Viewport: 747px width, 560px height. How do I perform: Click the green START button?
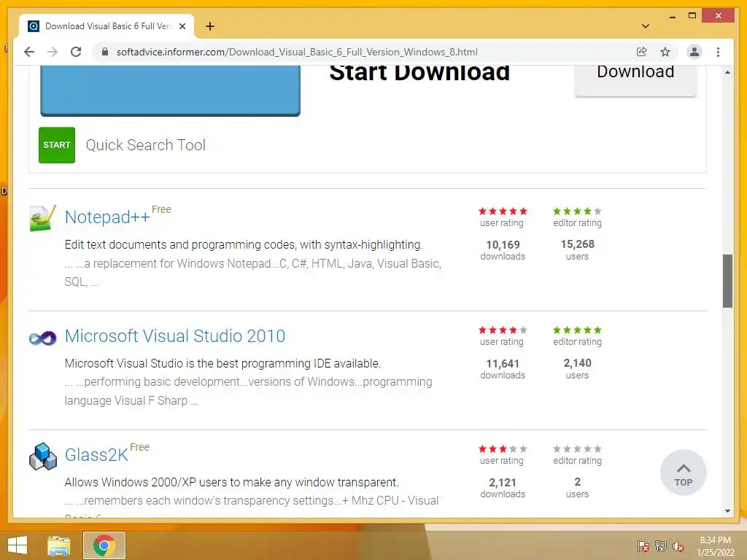coord(57,145)
